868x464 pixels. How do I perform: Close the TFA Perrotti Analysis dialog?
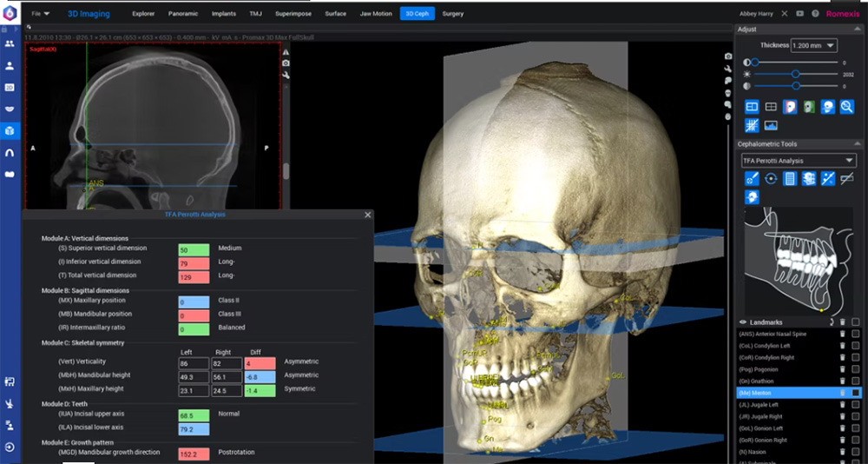click(368, 215)
